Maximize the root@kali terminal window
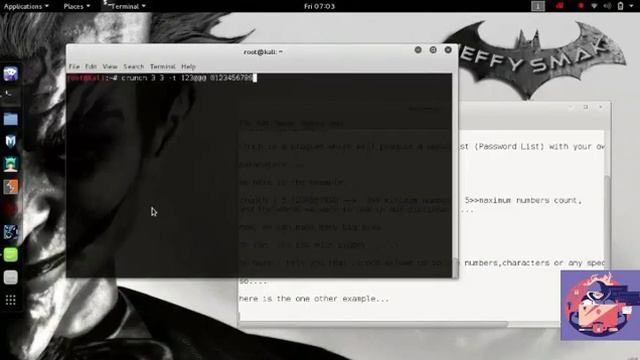 click(x=433, y=50)
